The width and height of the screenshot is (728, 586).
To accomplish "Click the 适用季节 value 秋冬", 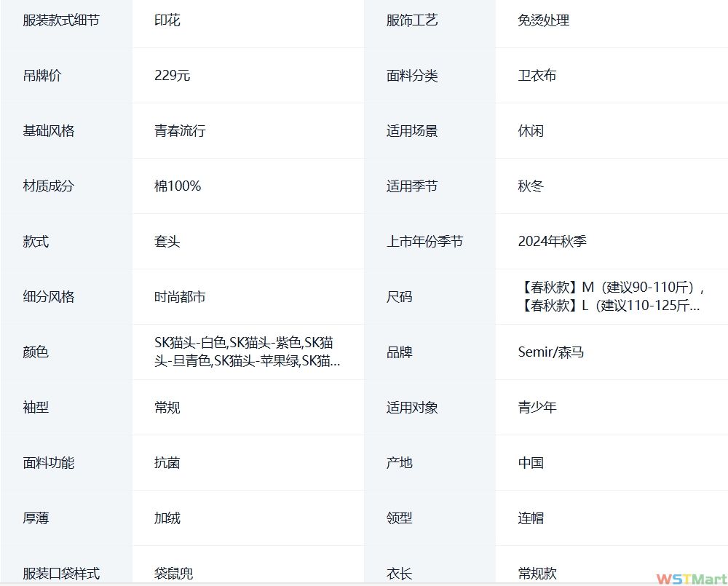I will [531, 186].
